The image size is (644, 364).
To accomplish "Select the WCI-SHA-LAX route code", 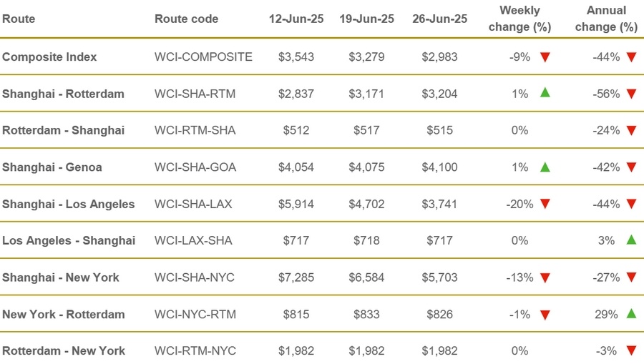I will 195,204.
